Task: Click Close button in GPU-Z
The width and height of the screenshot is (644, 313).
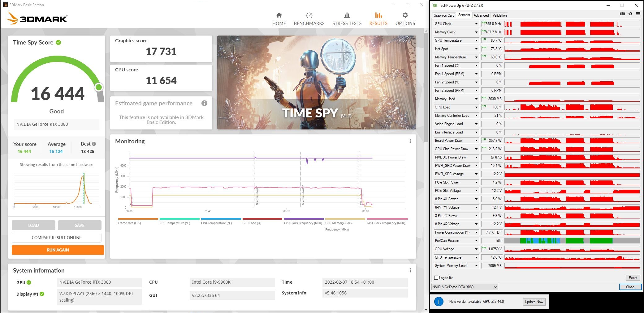Action: 630,287
